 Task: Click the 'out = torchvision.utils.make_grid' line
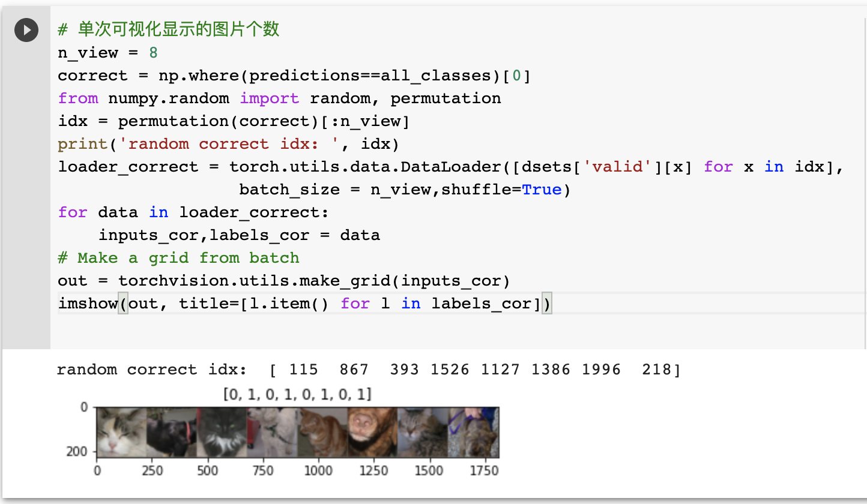(284, 281)
